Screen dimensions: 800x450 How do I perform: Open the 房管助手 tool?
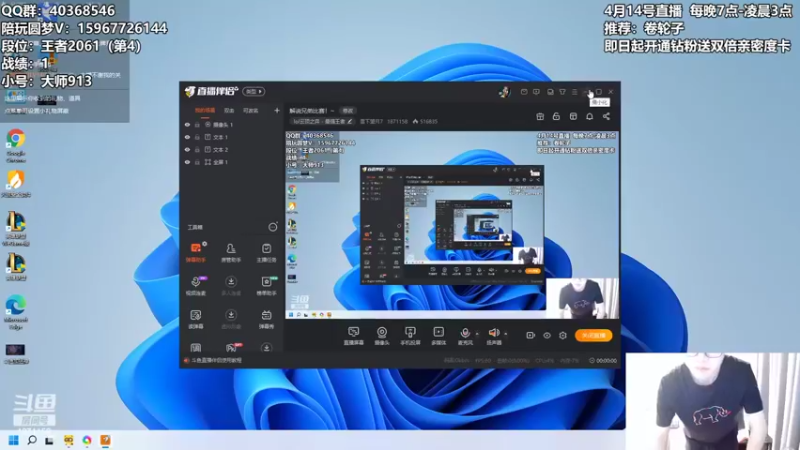tap(231, 253)
